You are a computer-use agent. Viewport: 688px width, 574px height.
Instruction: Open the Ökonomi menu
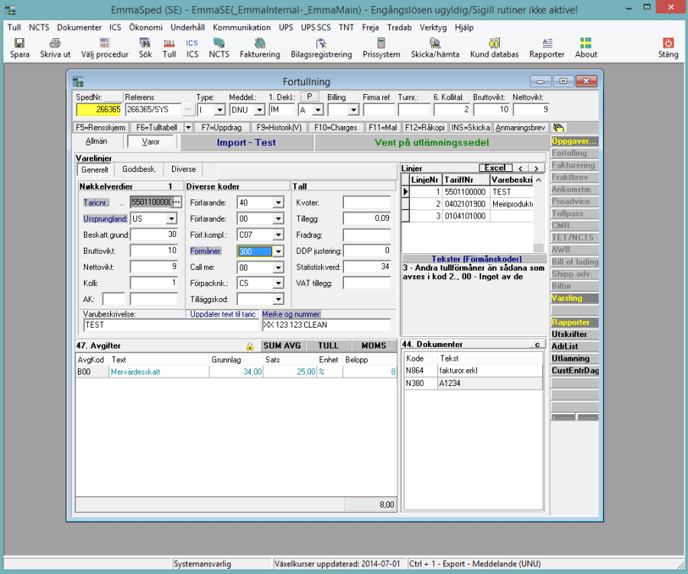click(x=146, y=27)
